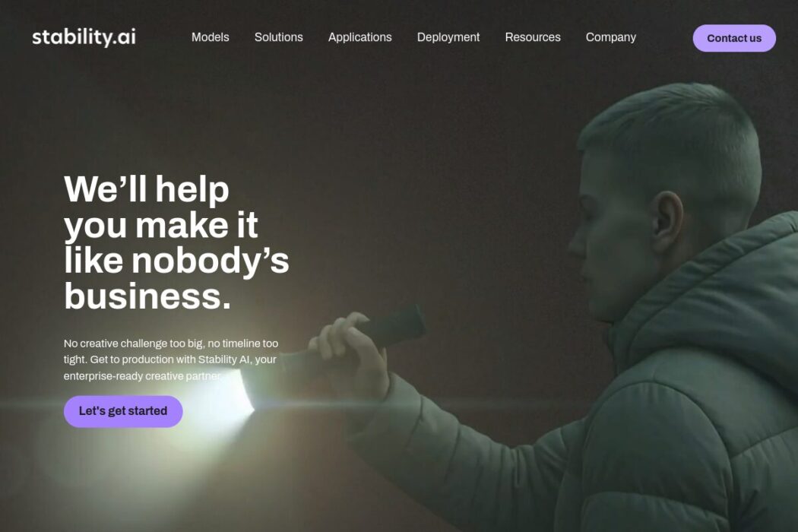Expand the Resources navigation item
This screenshot has height=532, width=798.
click(x=533, y=37)
